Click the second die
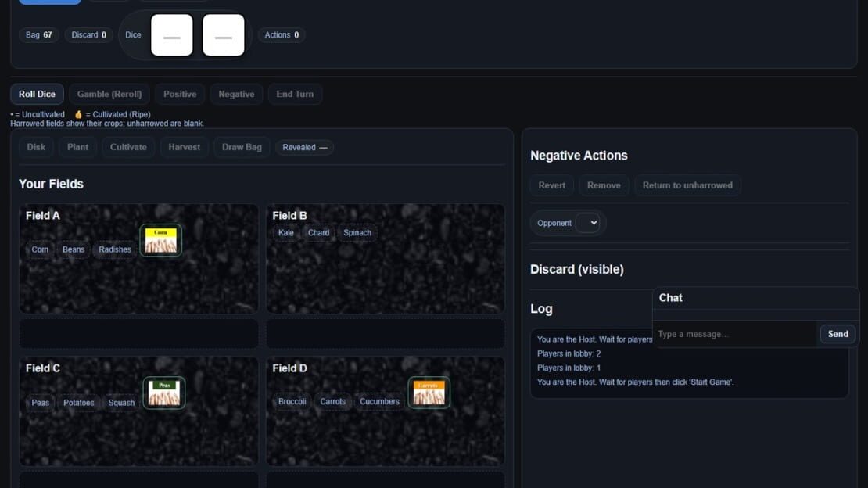 tap(224, 35)
